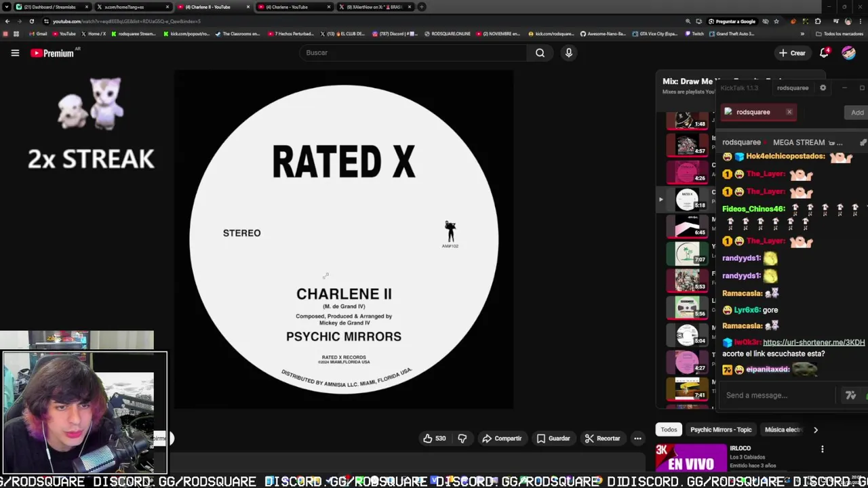This screenshot has height=488, width=868.
Task: Click username Fideos_Chinos46 in chat
Action: pyautogui.click(x=753, y=209)
